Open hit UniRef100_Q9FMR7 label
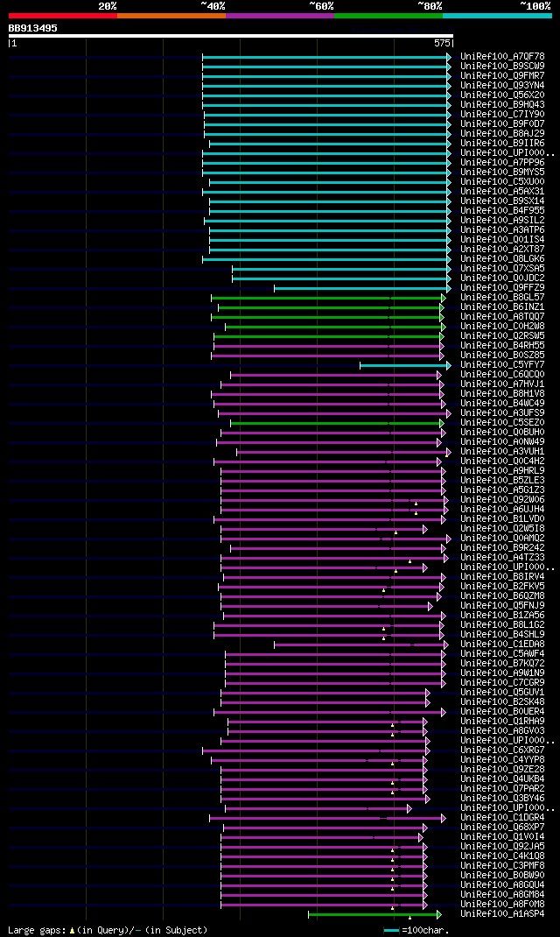The image size is (560, 937). (502, 76)
